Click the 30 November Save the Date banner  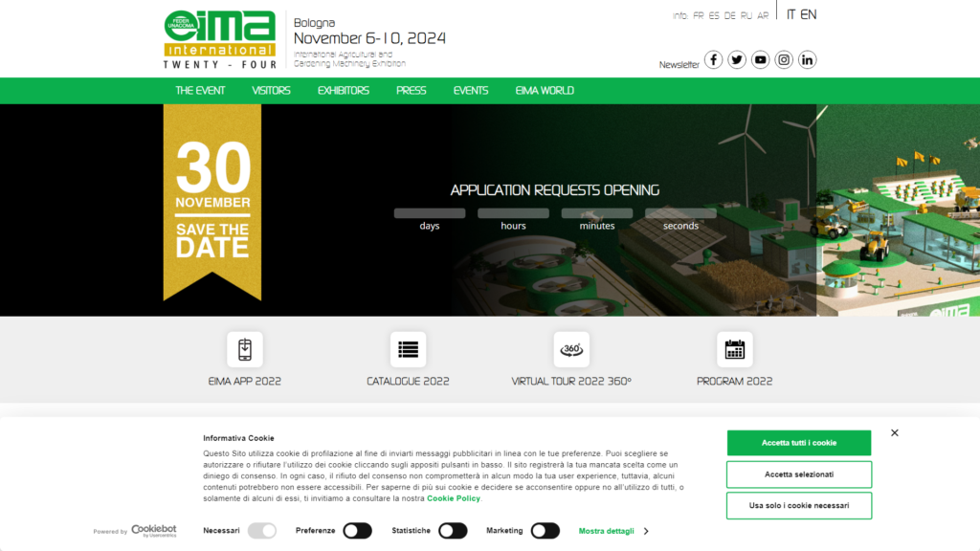click(x=212, y=202)
